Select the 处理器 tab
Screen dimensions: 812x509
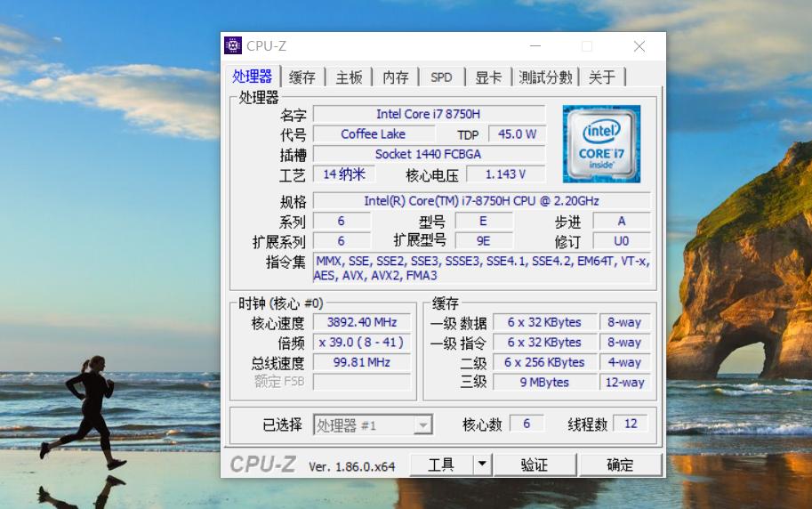[x=253, y=77]
